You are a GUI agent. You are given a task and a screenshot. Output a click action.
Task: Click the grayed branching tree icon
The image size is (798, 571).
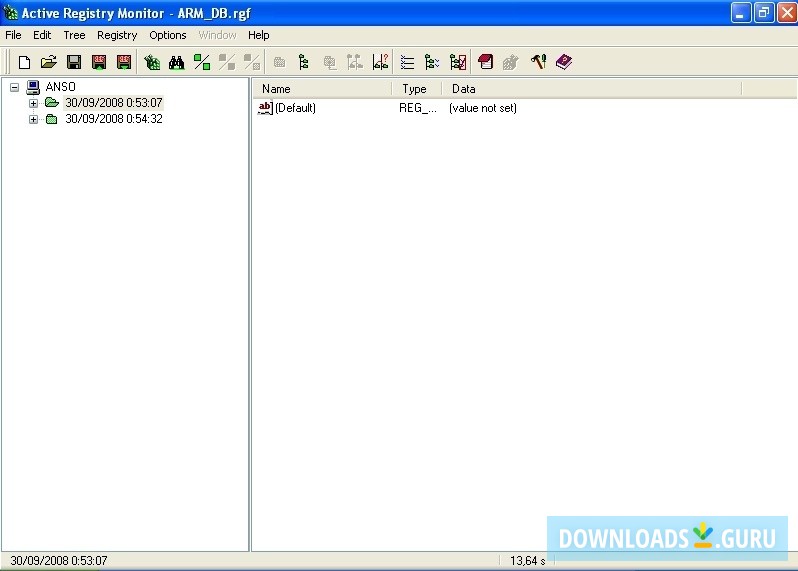tap(355, 63)
